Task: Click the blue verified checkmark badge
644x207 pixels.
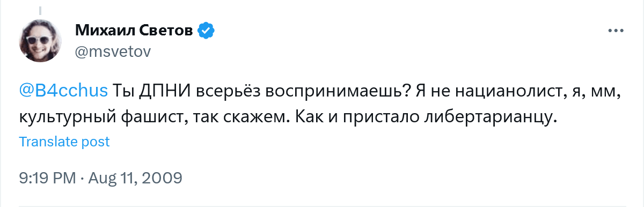Action: 206,31
